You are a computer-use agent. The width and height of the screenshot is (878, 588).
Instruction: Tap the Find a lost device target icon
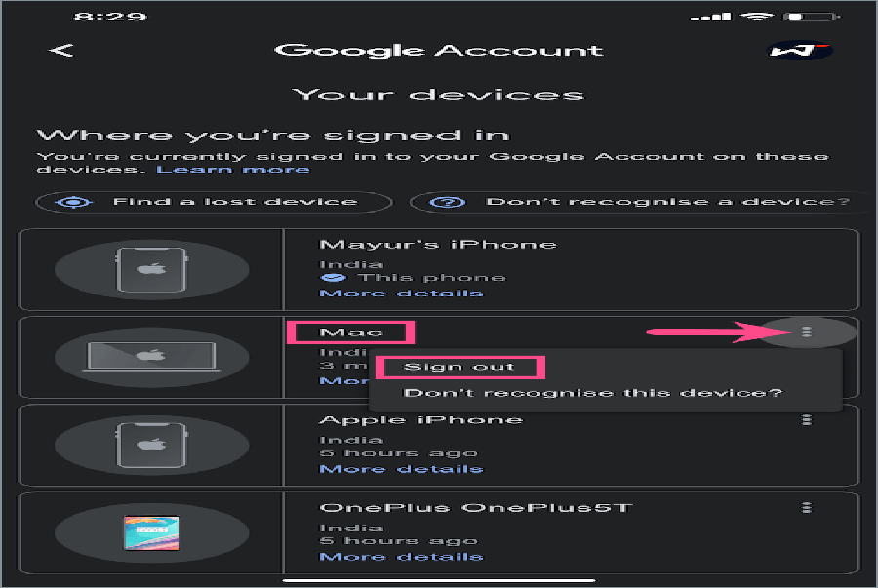(x=74, y=202)
